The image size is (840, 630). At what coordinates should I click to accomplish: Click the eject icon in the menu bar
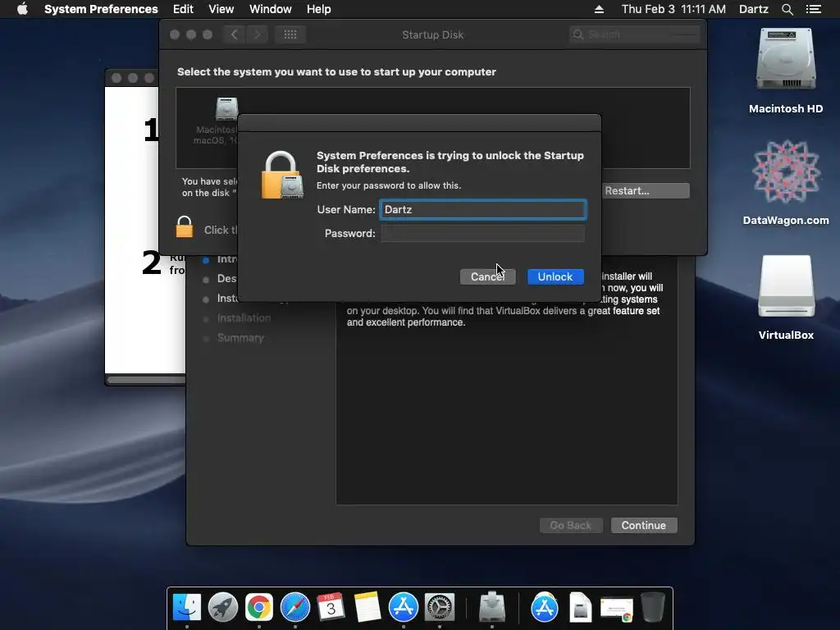[x=599, y=9]
